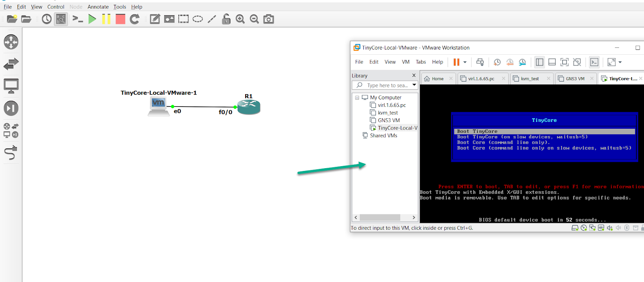Browse end devices monitor icon
This screenshot has height=282, width=644.
[x=11, y=86]
